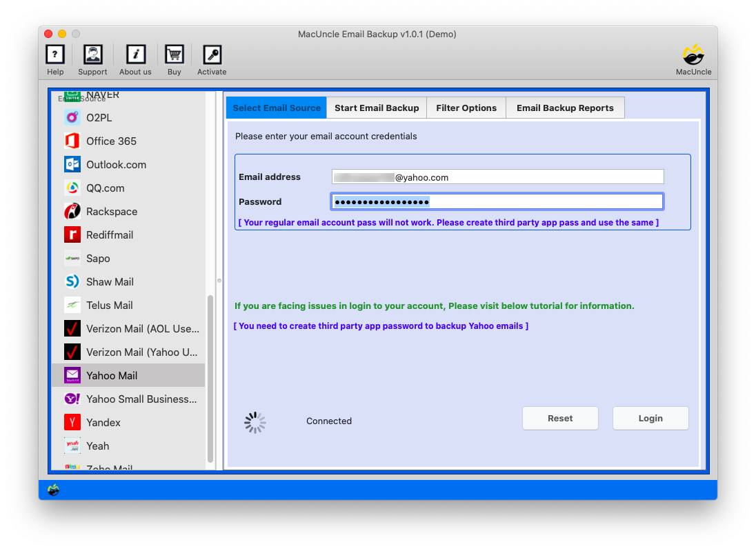Screen dimensions: 756x551
Task: Click the MacUncle logo top right
Action: (693, 59)
